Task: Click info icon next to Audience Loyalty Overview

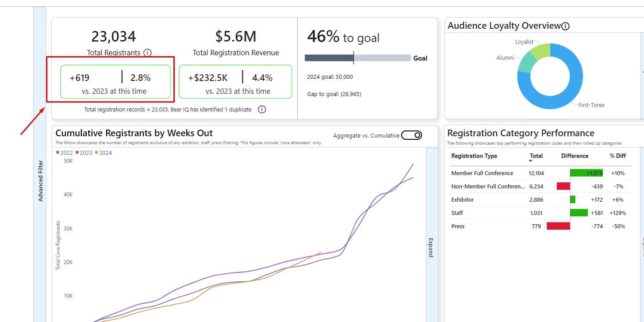Action: pos(565,26)
